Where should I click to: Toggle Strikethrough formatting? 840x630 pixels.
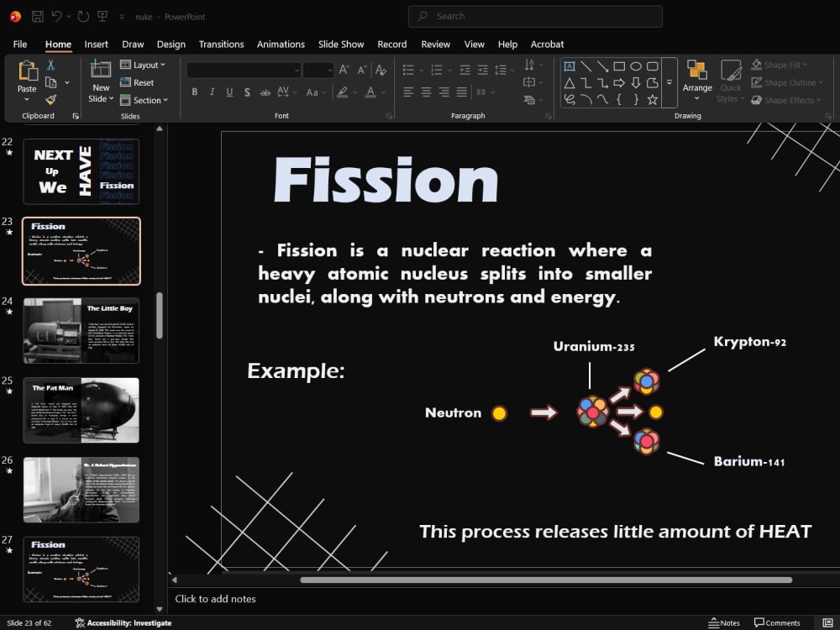pos(265,92)
